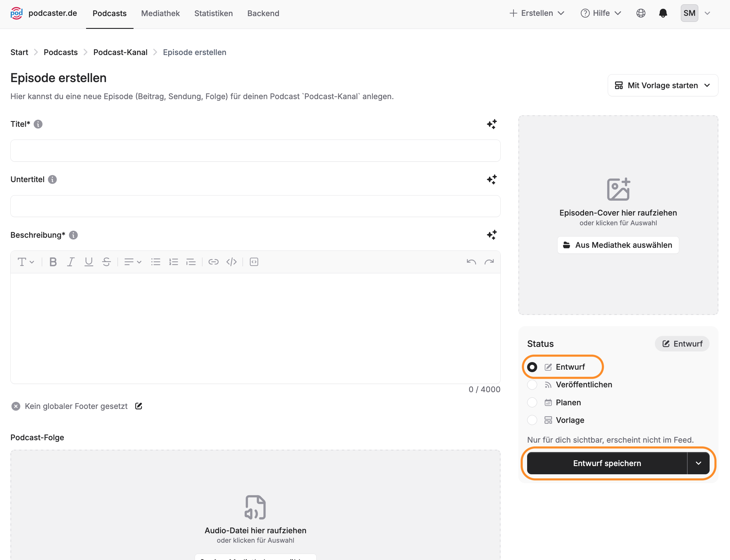Edit the global footer setting
The height and width of the screenshot is (560, 730).
139,406
